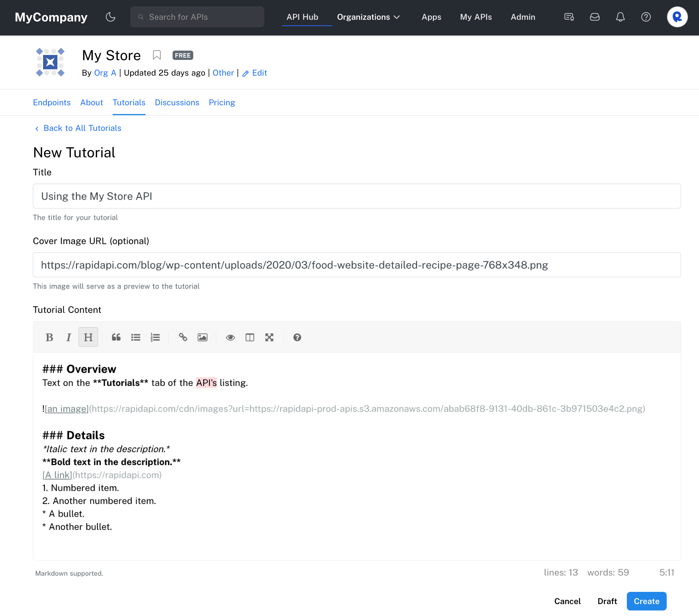Click the Create button
Screen dimensions: 699x616
click(x=646, y=601)
